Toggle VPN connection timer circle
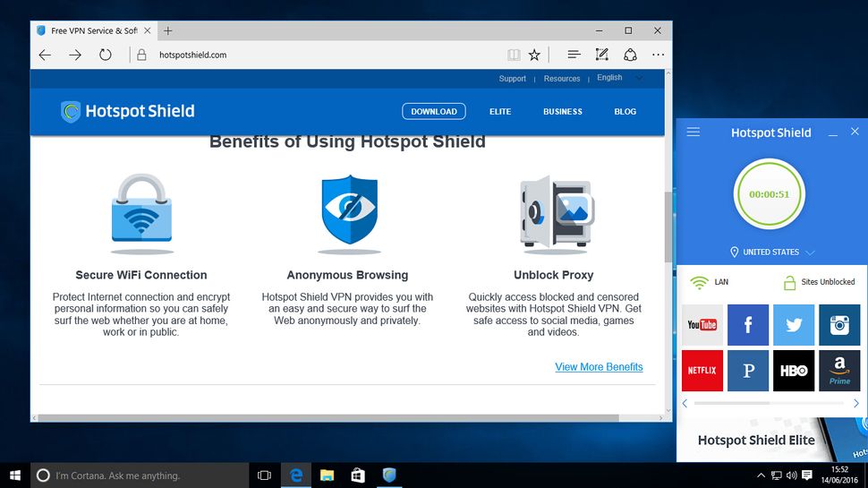The image size is (868, 488). coord(769,194)
